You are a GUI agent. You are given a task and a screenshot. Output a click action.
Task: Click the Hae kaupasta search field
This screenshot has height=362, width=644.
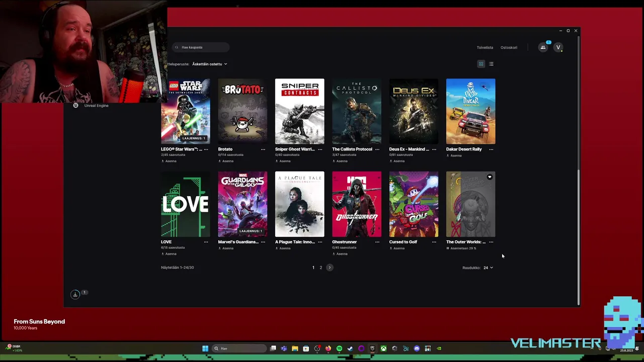[200, 47]
